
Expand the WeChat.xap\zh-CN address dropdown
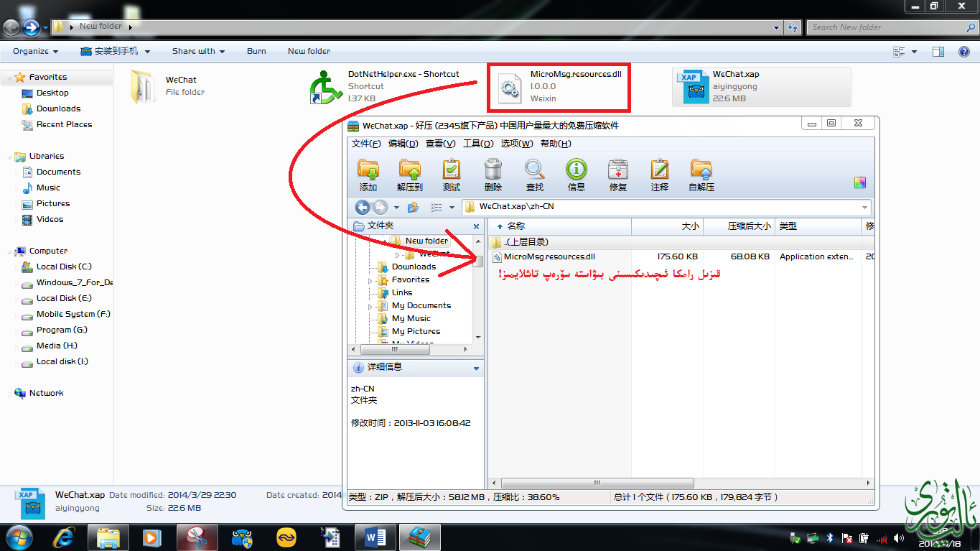864,208
